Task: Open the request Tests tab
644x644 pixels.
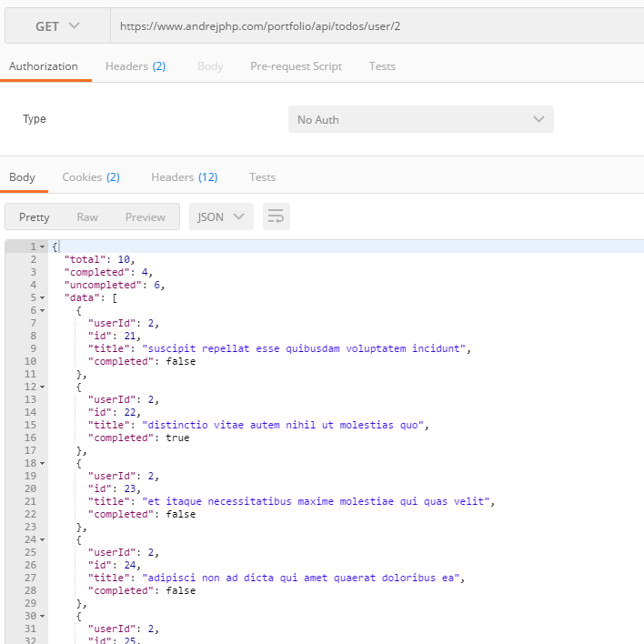Action: (x=382, y=66)
